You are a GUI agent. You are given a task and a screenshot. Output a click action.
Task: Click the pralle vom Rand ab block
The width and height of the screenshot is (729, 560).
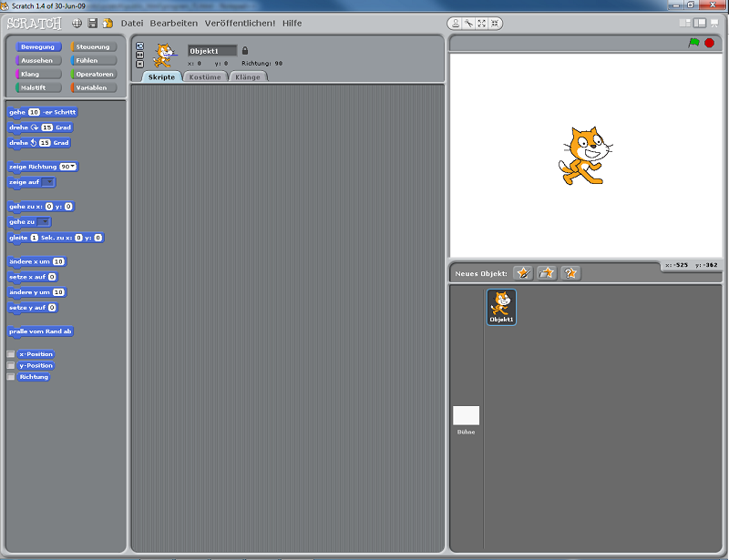[x=40, y=331]
